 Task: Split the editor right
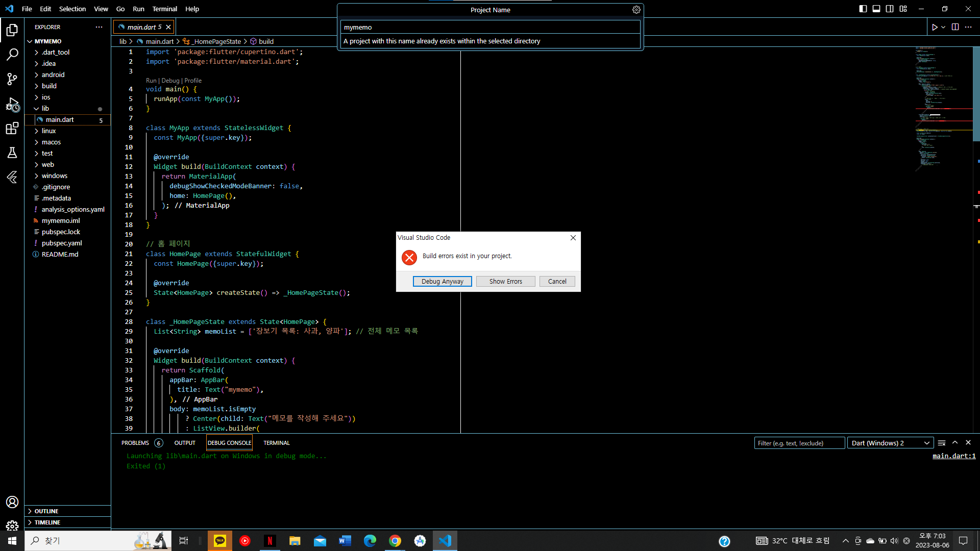point(955,27)
